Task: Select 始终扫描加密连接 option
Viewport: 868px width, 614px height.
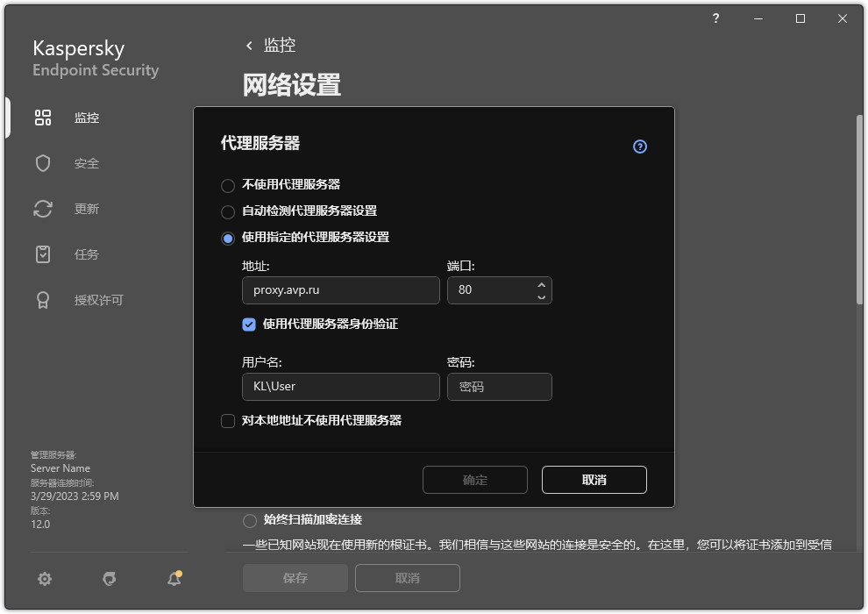Action: pyautogui.click(x=249, y=519)
